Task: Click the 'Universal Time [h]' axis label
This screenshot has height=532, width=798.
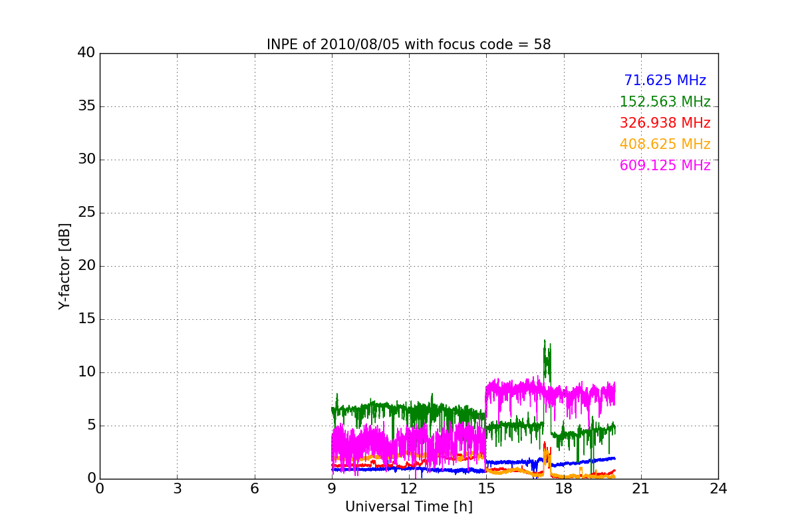Action: pos(409,507)
